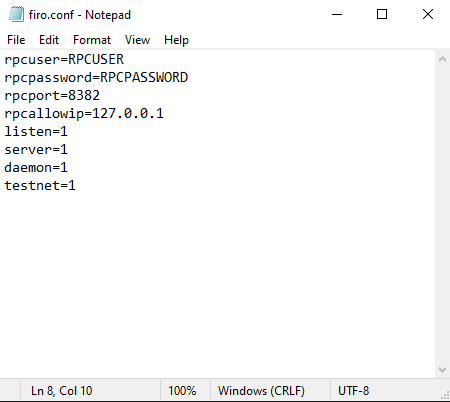Maximize the Notepad window

point(382,14)
